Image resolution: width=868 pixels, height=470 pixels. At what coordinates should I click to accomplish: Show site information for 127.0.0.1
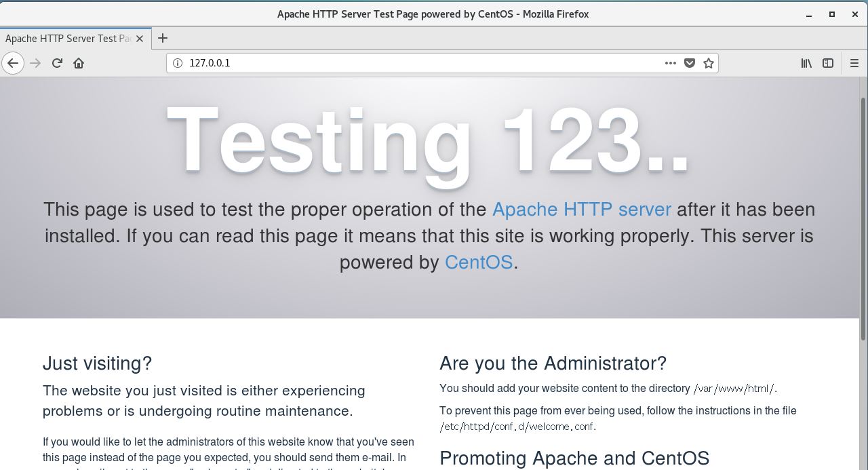tap(178, 63)
